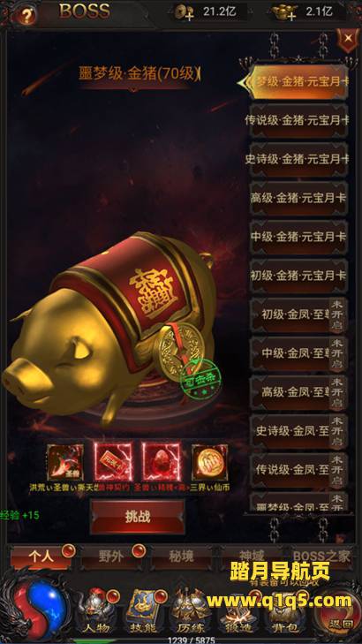Switch to the 秘境 boss tab
Image resolution: width=362 pixels, height=644 pixels.
coord(181,557)
